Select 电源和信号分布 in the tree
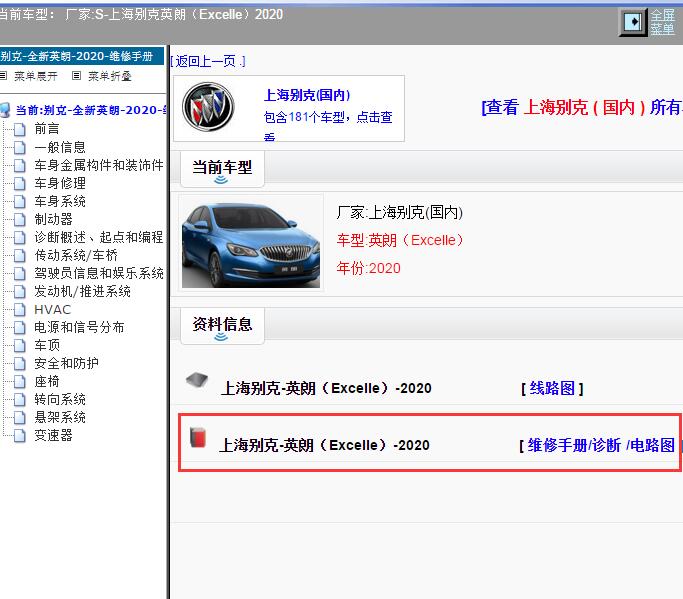Screen dimensions: 683x599 tap(79, 327)
